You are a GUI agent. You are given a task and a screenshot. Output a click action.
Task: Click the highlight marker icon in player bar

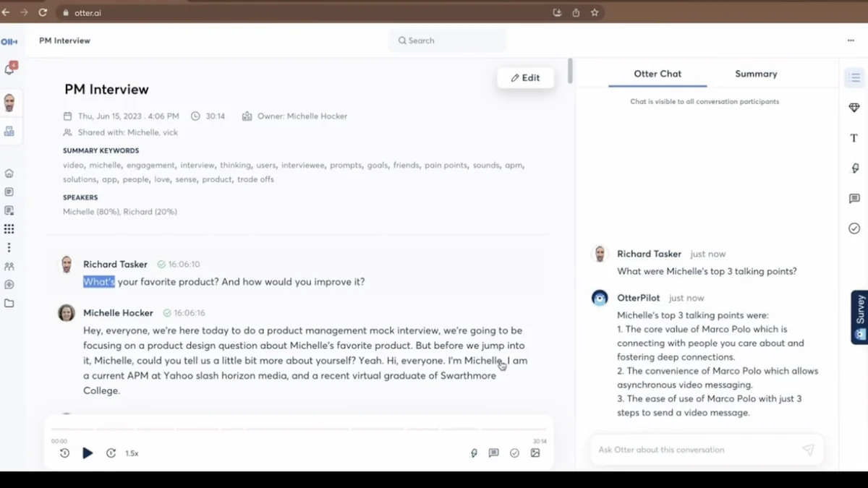pyautogui.click(x=474, y=453)
